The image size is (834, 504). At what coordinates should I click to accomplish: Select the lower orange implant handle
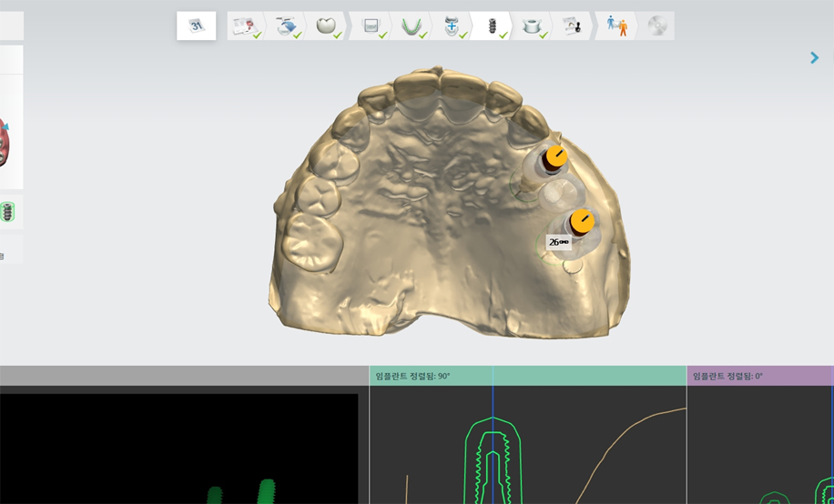pos(581,221)
